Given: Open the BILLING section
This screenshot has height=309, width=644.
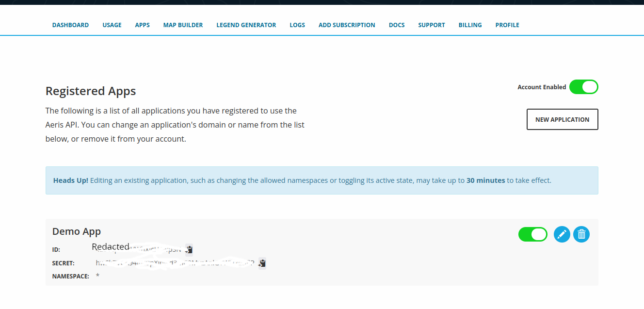Looking at the screenshot, I should tap(470, 25).
